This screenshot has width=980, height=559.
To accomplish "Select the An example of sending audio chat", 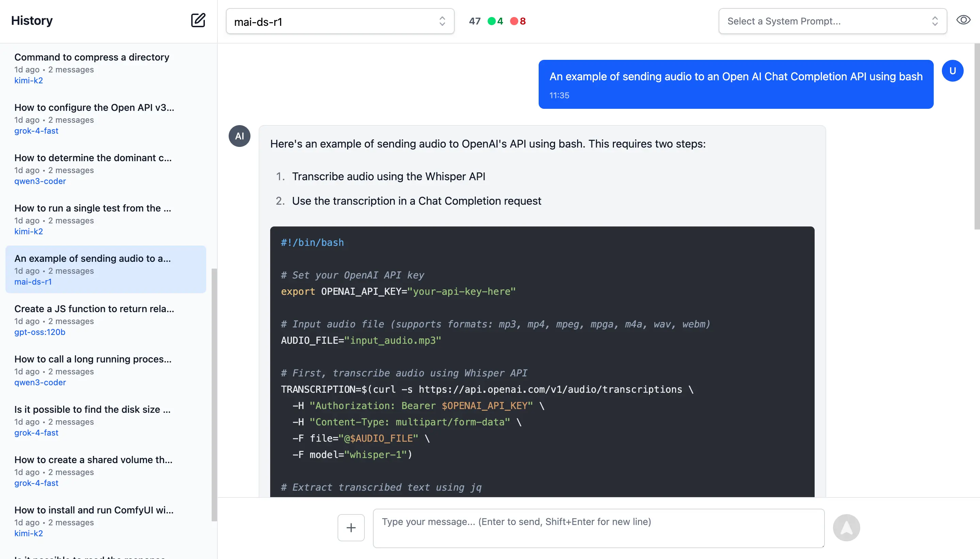I will point(105,270).
